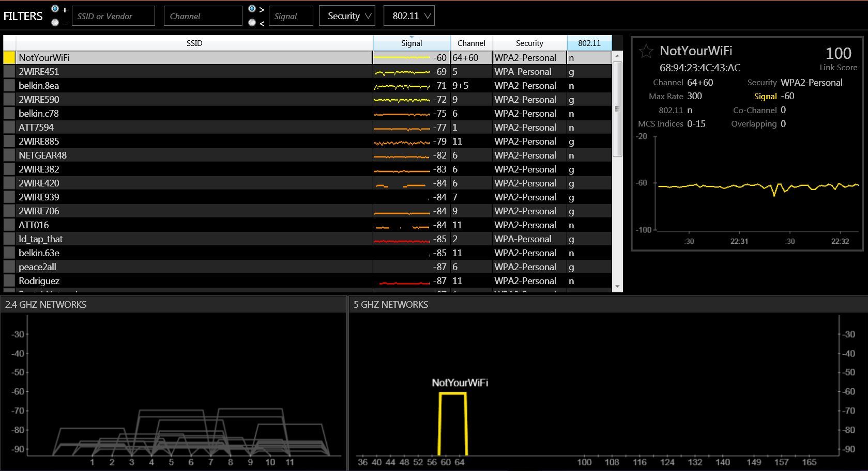Click the 9+5 channel cell for belkin.8ea
This screenshot has width=868, height=471.
[x=471, y=85]
